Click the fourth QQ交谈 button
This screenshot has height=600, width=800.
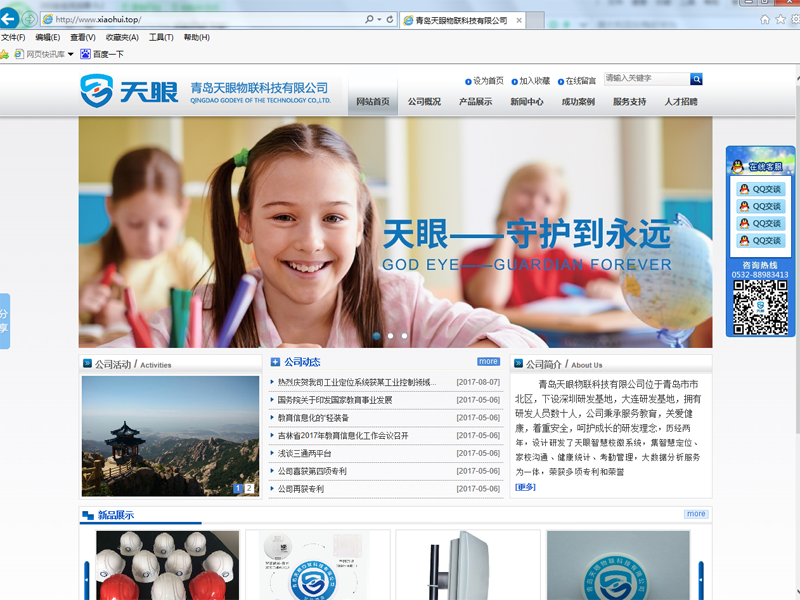(760, 240)
